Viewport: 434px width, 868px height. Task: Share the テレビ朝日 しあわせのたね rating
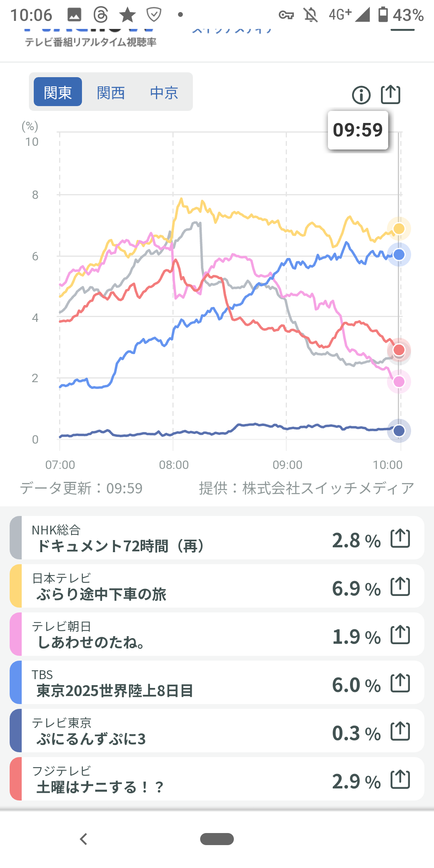[400, 635]
